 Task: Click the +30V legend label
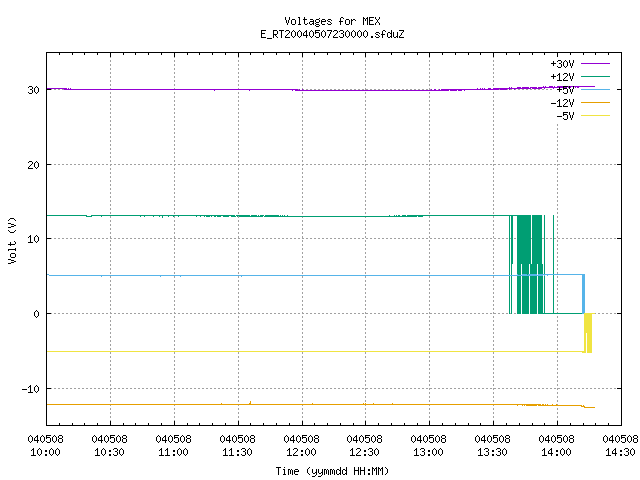pos(562,64)
